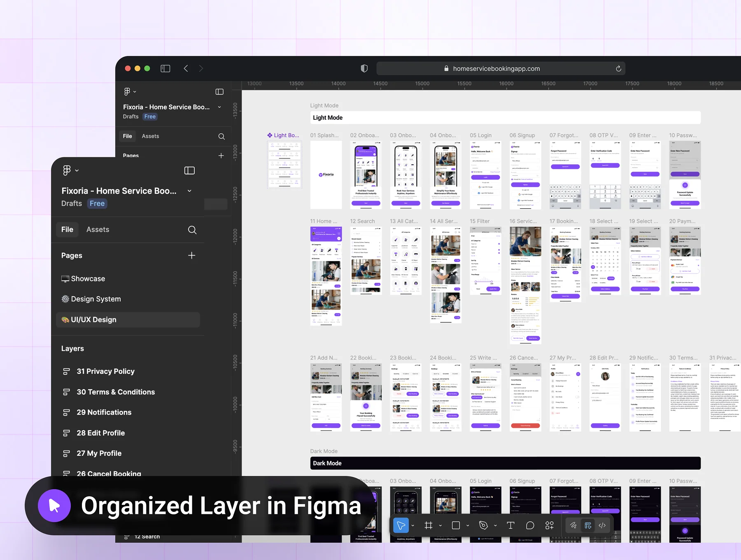Open the Showcase page

(x=83, y=279)
